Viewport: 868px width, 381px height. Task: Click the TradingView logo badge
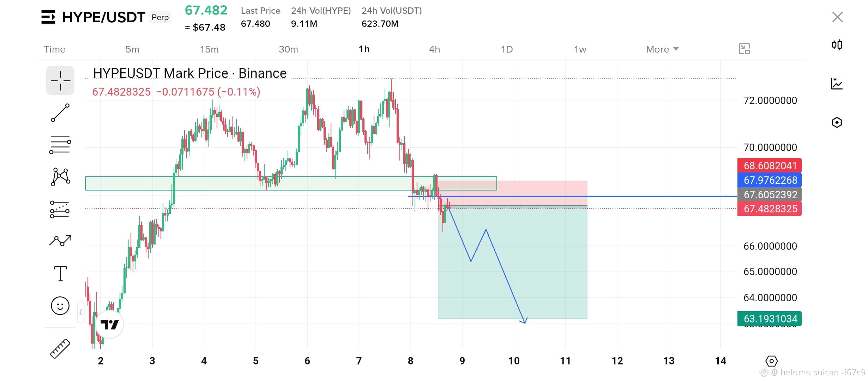coord(109,324)
